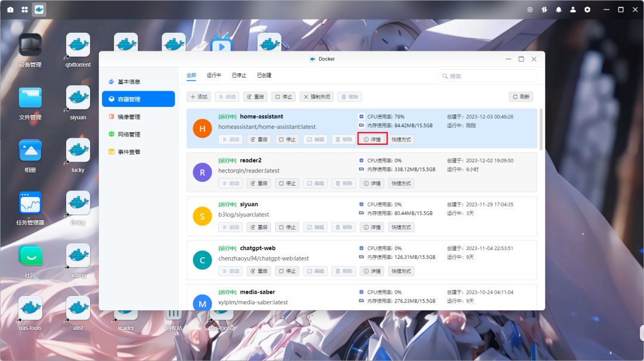The image size is (644, 361).
Task: Open the siyuan desktop shortcut
Action: click(x=78, y=97)
